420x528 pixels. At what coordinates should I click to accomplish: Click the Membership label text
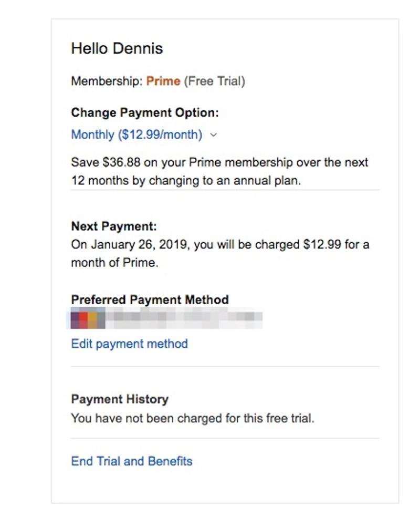pos(107,81)
